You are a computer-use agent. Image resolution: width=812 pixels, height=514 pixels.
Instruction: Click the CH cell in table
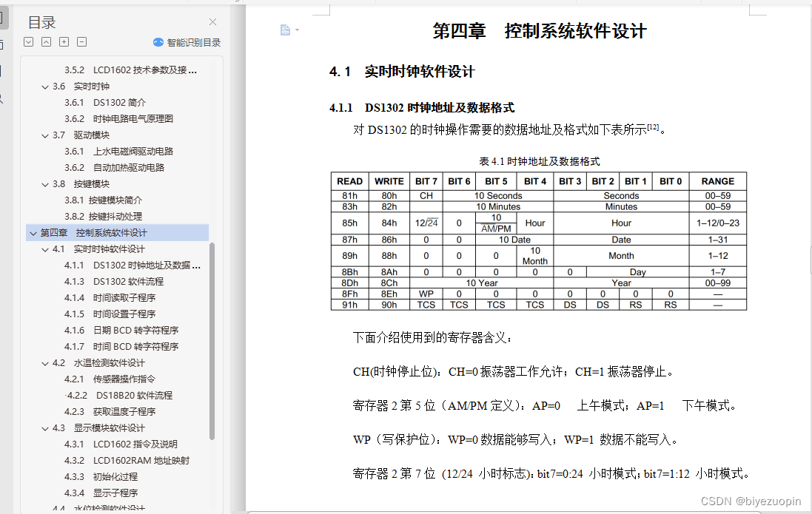coord(426,196)
